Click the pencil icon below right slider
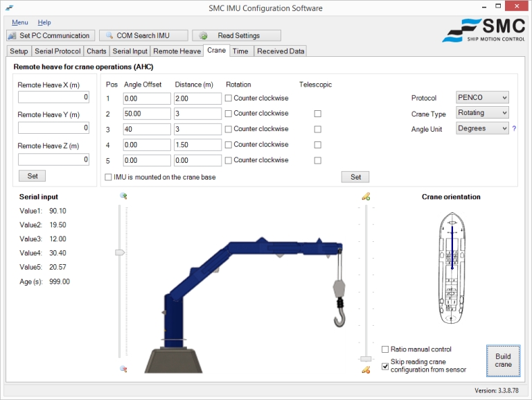 click(x=366, y=369)
